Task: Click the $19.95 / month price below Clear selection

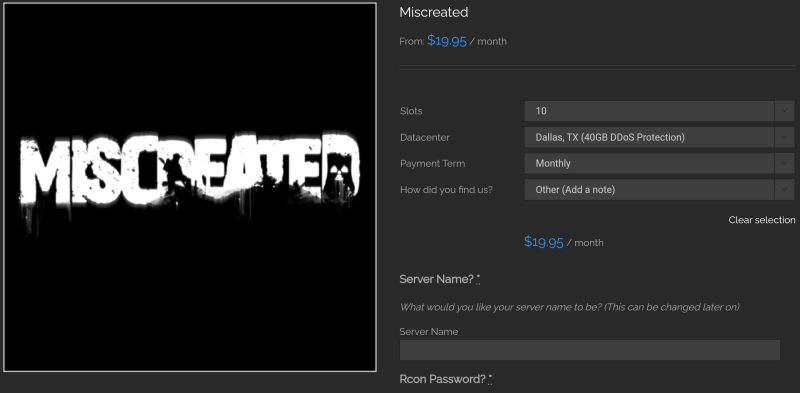Action: pyautogui.click(x=564, y=242)
